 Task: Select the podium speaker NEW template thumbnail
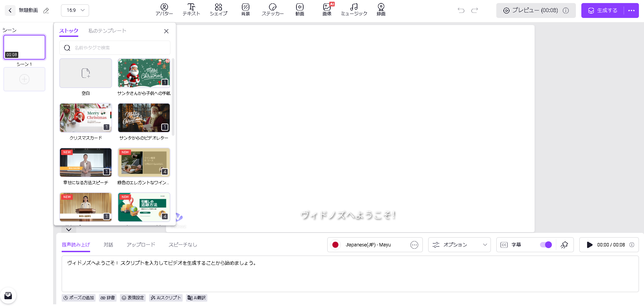(x=86, y=207)
